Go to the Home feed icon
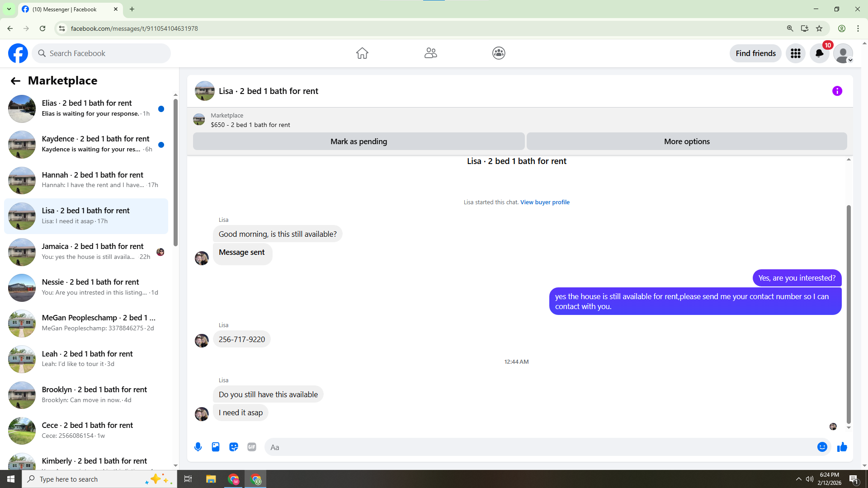Screen dimensions: 868x488 click(362, 53)
